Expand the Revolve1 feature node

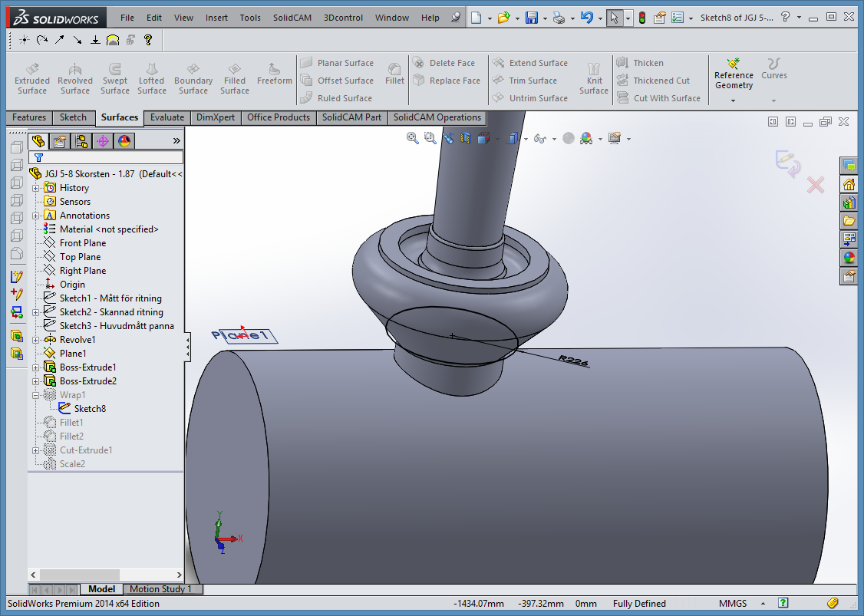pyautogui.click(x=36, y=339)
